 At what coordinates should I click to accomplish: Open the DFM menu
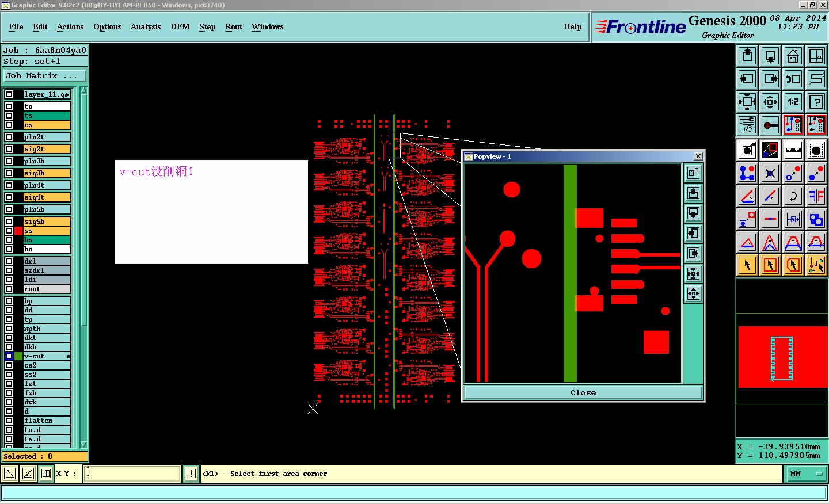click(x=180, y=27)
